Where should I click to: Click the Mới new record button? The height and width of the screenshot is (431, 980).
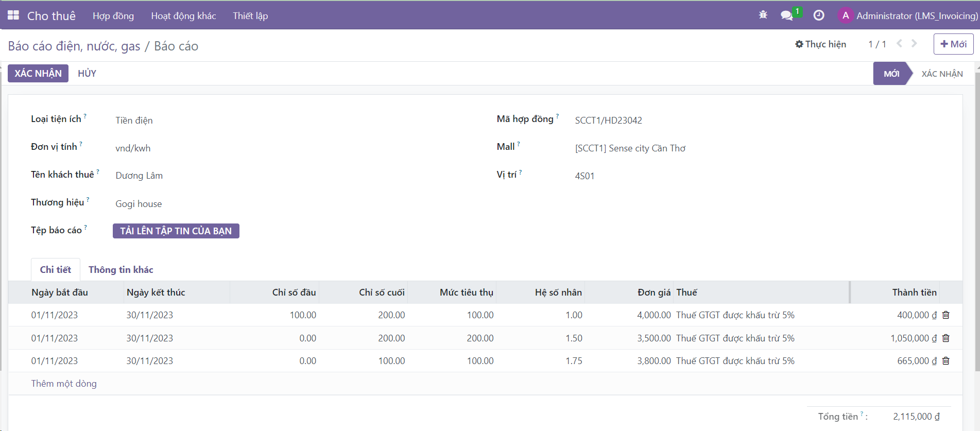point(953,44)
